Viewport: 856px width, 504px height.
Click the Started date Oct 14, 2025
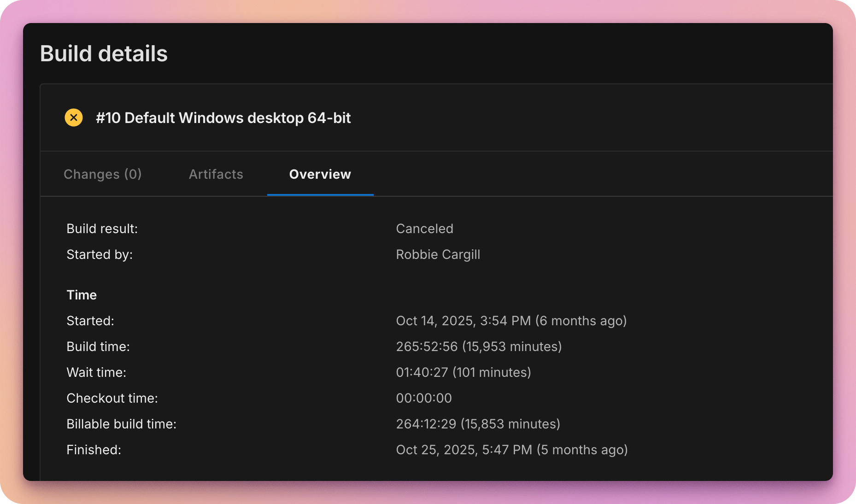[x=511, y=321]
